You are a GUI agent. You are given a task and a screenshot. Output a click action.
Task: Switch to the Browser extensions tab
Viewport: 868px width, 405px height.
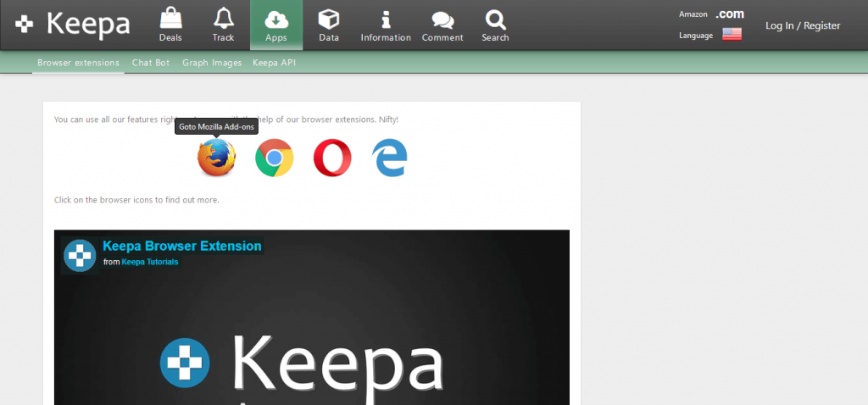(x=78, y=63)
